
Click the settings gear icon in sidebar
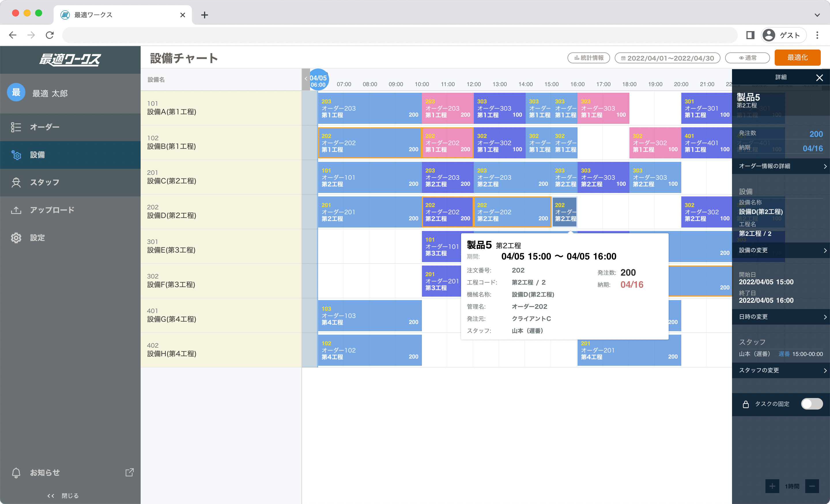coord(16,238)
